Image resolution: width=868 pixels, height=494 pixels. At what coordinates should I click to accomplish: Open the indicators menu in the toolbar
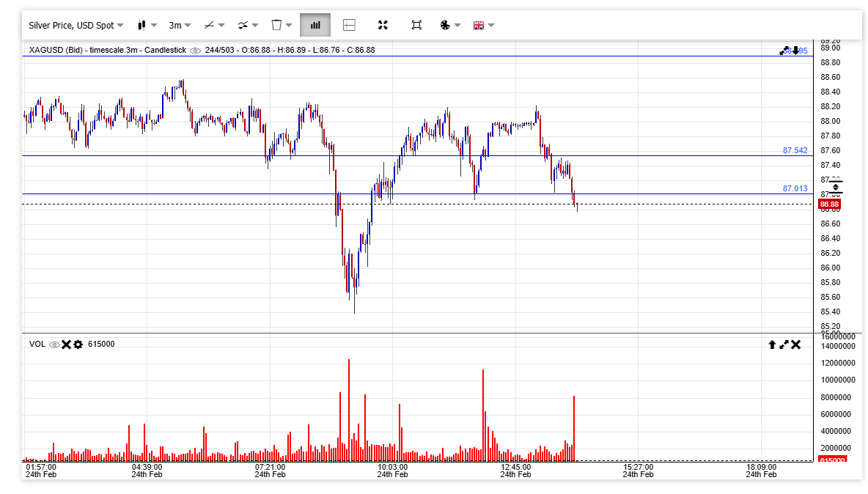tap(248, 25)
